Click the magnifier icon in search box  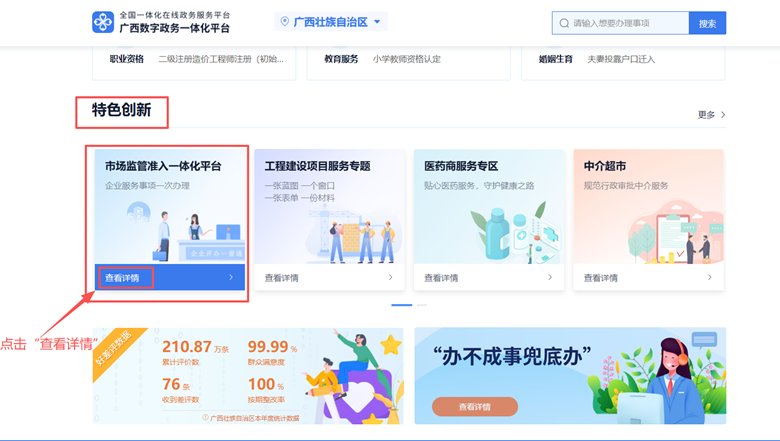pos(565,23)
